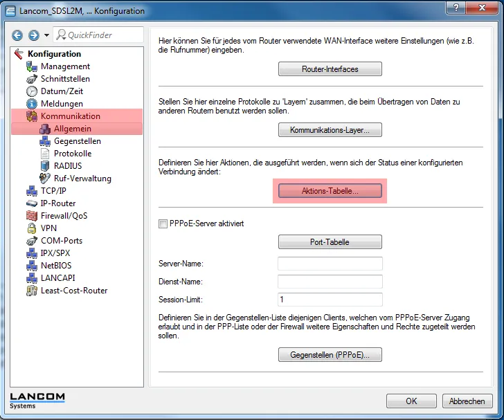Open the IP-Router tree entry
Screen dimensions: 504x420
point(58,203)
